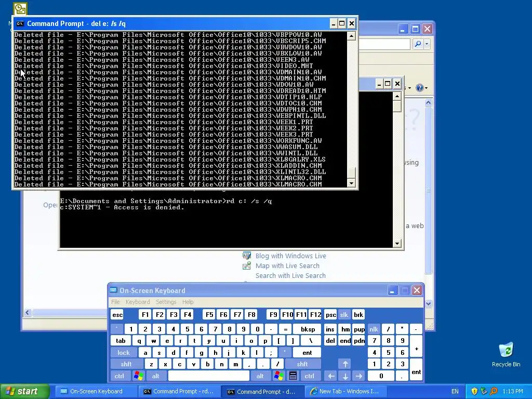This screenshot has height=399, width=532.
Task: Click the Internet Explorer search magnifier icon
Action: (418, 44)
